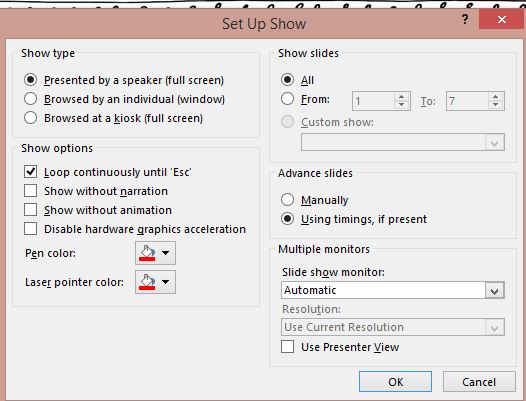Image resolution: width=526 pixels, height=401 pixels.
Task: Decrease the To slide number spinner
Action: 495,105
